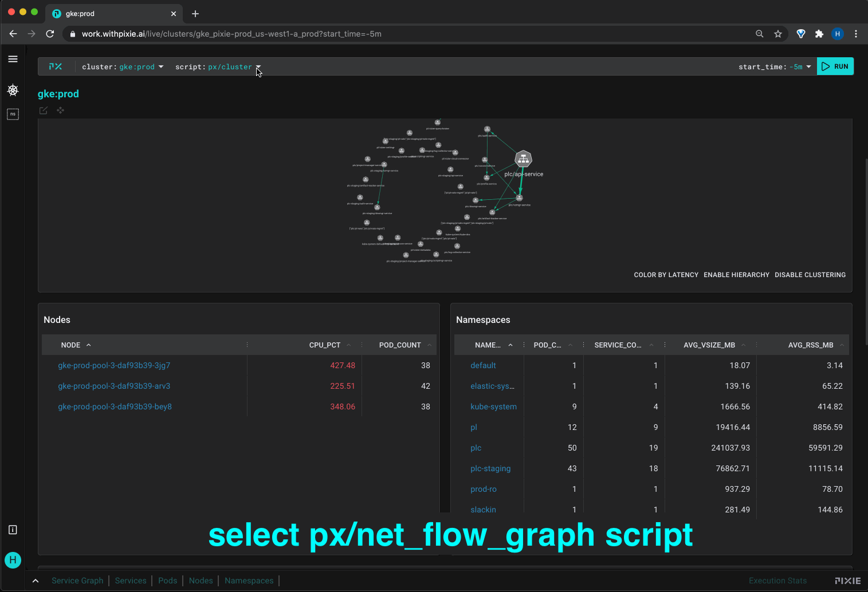Click the edit script icon below gke:prod
Viewport: 868px width, 592px height.
coord(44,110)
